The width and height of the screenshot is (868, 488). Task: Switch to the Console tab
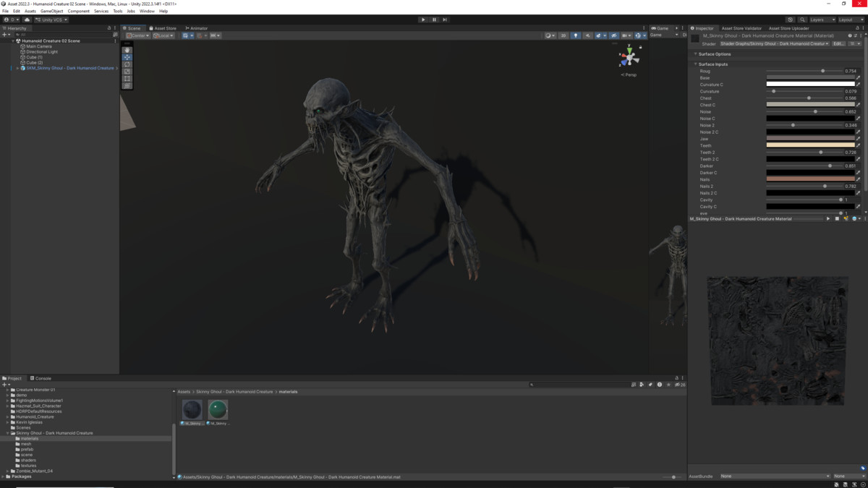tap(41, 378)
